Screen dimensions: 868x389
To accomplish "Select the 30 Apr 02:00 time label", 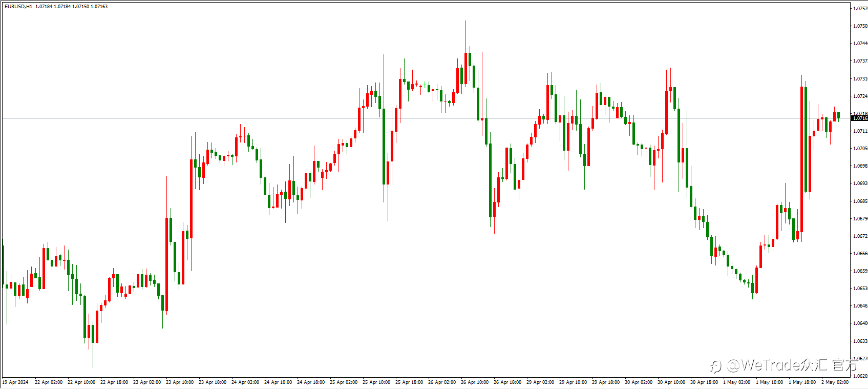I will click(639, 382).
